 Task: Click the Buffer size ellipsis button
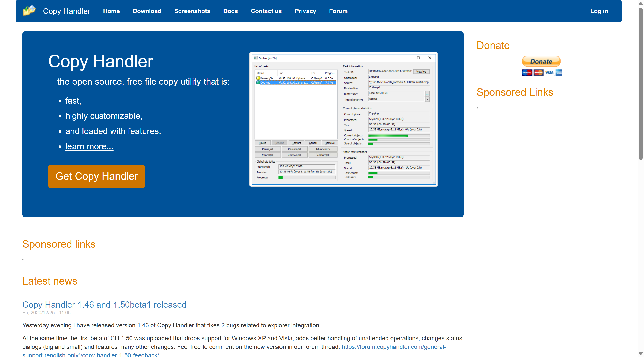tap(427, 94)
